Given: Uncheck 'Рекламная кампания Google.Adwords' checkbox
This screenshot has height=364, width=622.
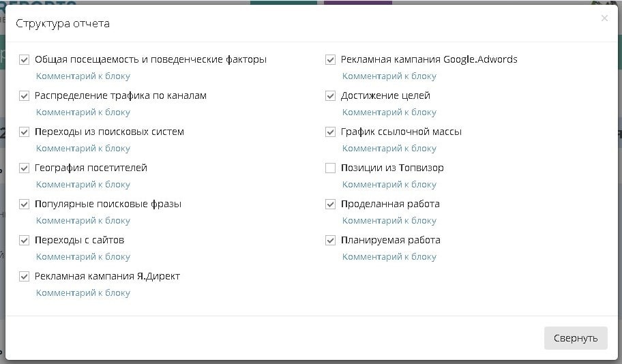Looking at the screenshot, I should point(331,60).
